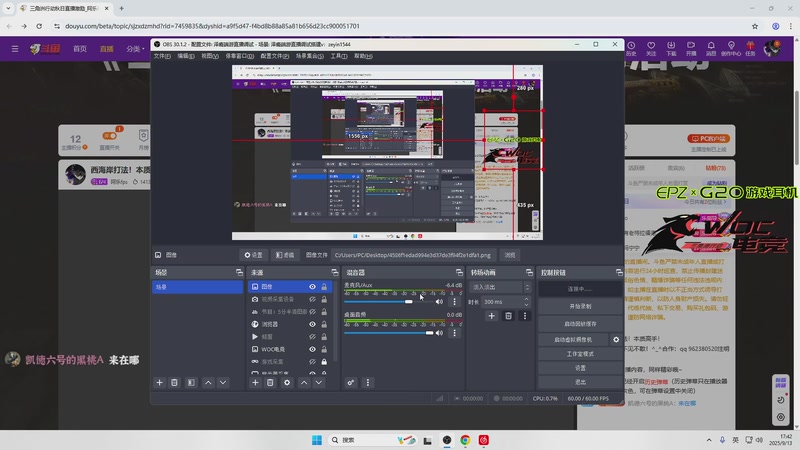Open source 滤镜 button above Sources panel
The height and width of the screenshot is (450, 800).
click(x=285, y=255)
